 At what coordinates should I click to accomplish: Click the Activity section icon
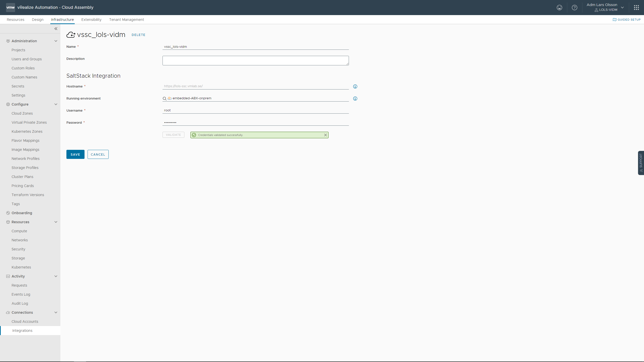[8, 276]
